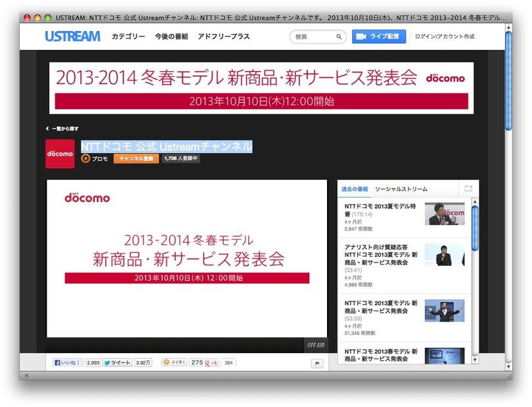This screenshot has height=407, width=532.
Task: Click the 1,706 人登録中 counter
Action: click(181, 158)
